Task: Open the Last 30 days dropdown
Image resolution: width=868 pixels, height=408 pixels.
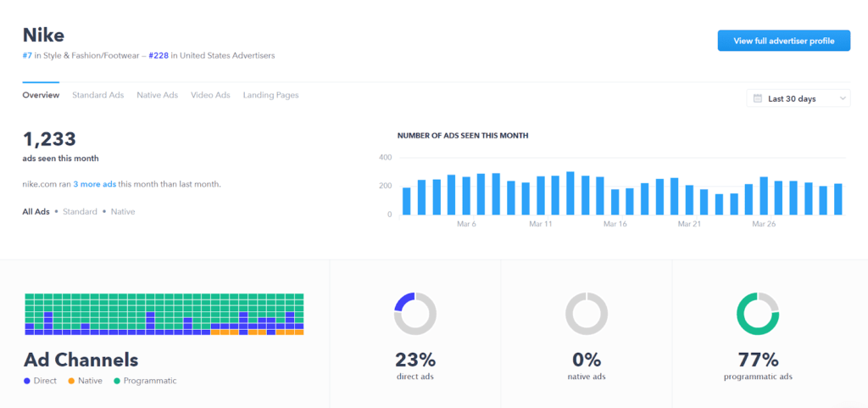Action: click(x=798, y=98)
